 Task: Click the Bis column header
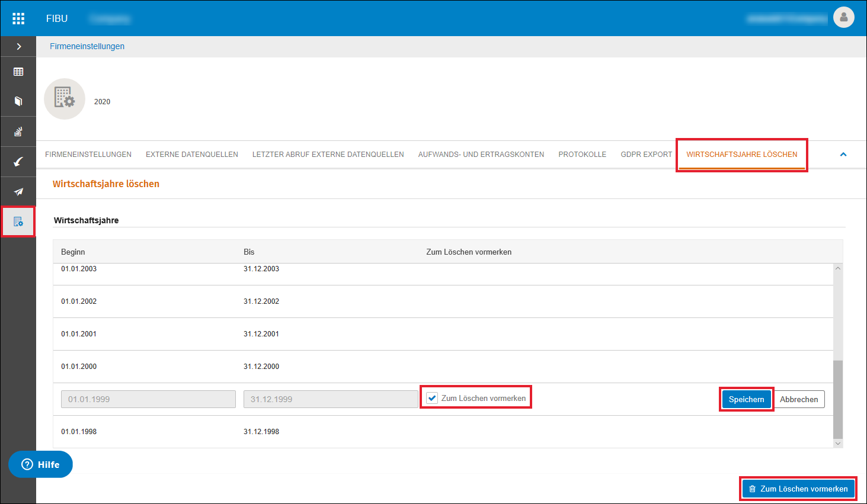click(x=249, y=252)
